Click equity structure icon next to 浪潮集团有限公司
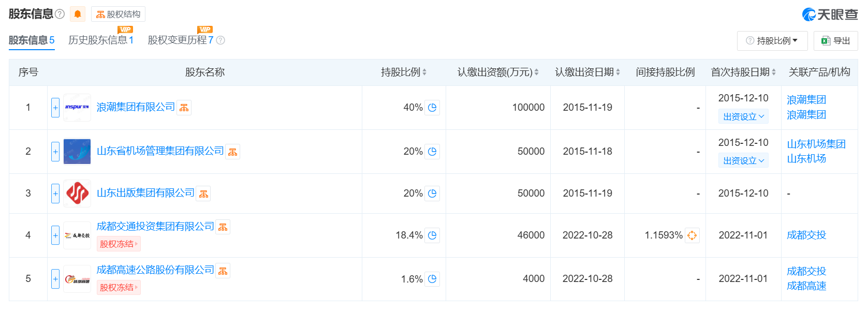The width and height of the screenshot is (868, 312). (x=184, y=108)
